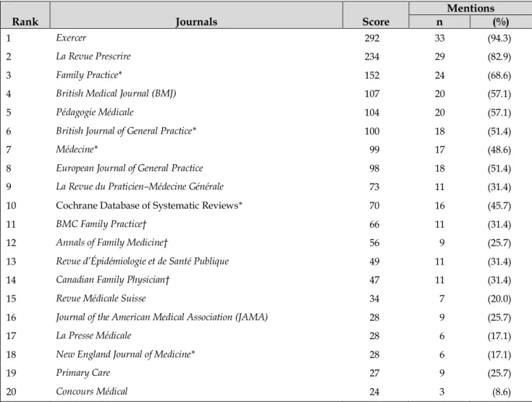Click the Mentions header
This screenshot has width=532, height=402.
[470, 8]
